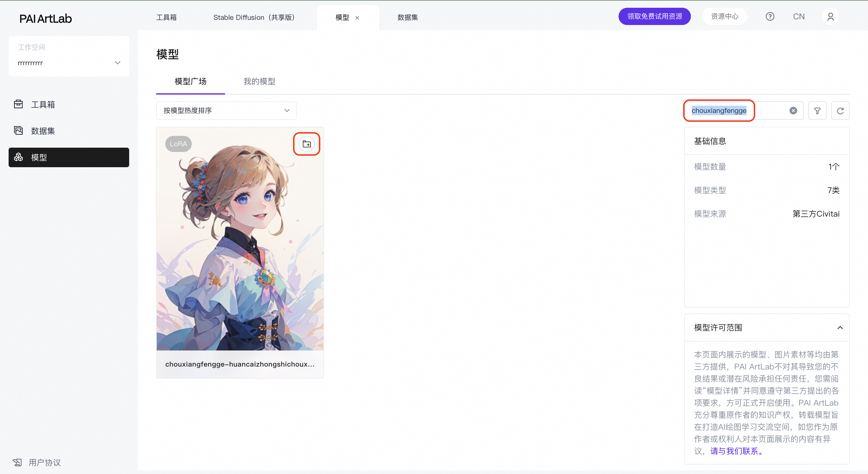Expand the 按模型热度排序 sort dropdown

pyautogui.click(x=226, y=111)
